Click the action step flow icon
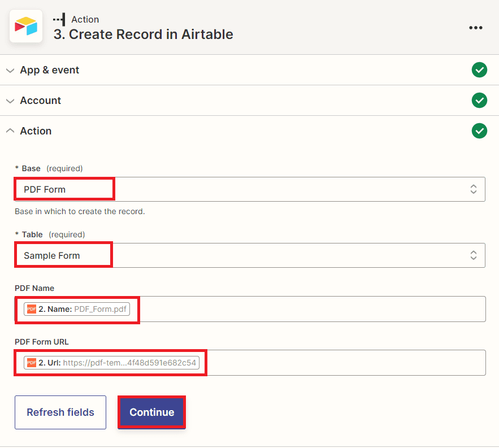The width and height of the screenshot is (499, 448). (x=59, y=19)
